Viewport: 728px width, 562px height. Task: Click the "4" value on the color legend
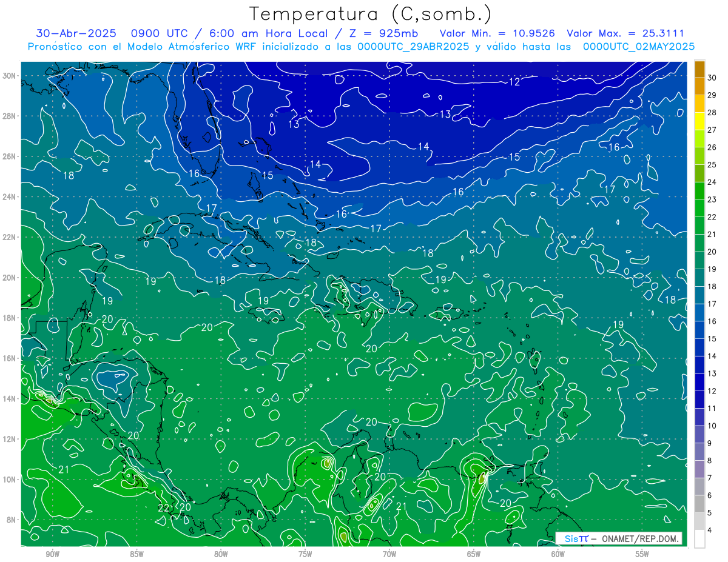point(710,530)
